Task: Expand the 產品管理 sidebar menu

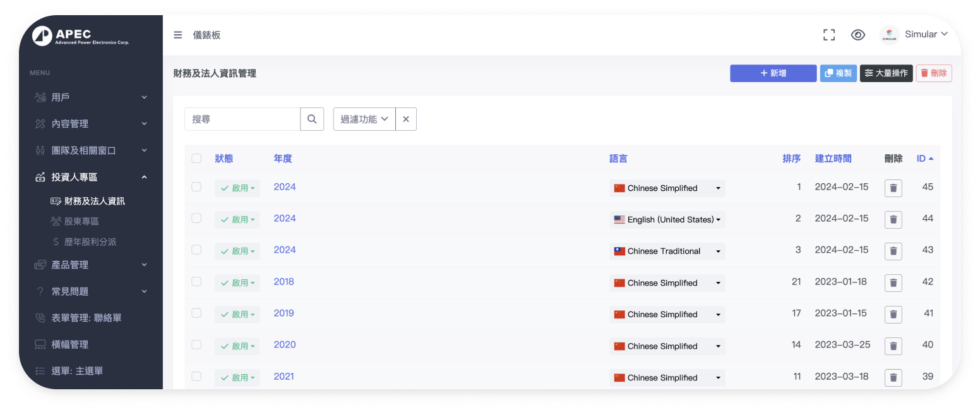Action: click(91, 265)
